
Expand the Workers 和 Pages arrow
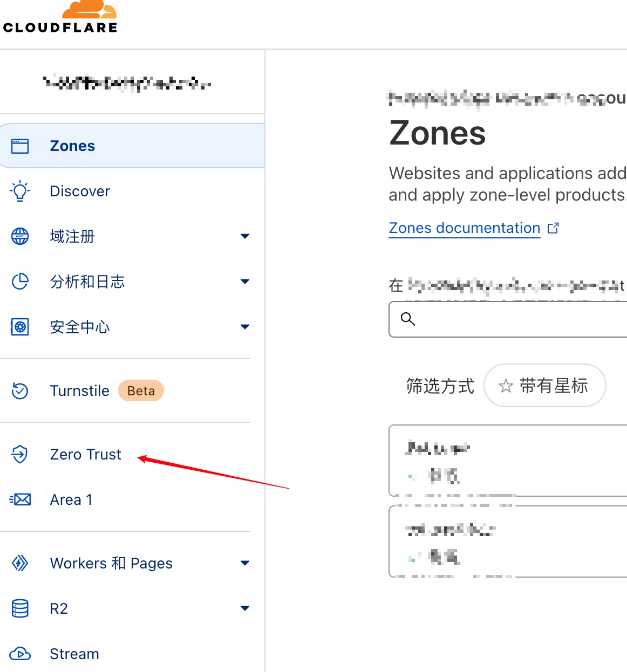(245, 563)
